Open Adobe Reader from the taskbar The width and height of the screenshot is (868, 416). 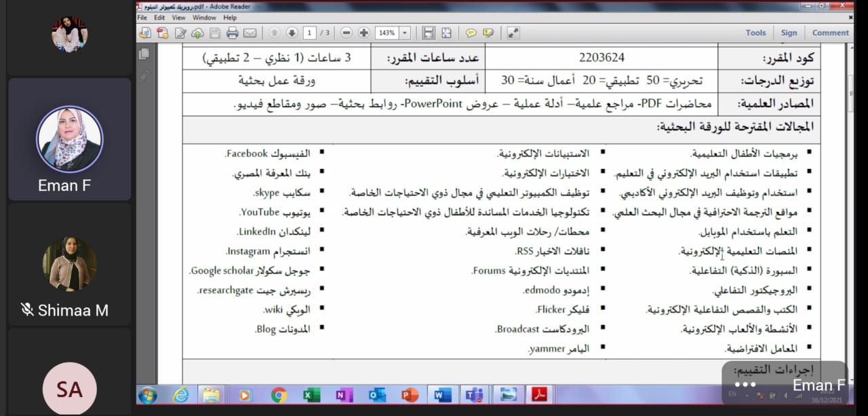[x=540, y=394]
